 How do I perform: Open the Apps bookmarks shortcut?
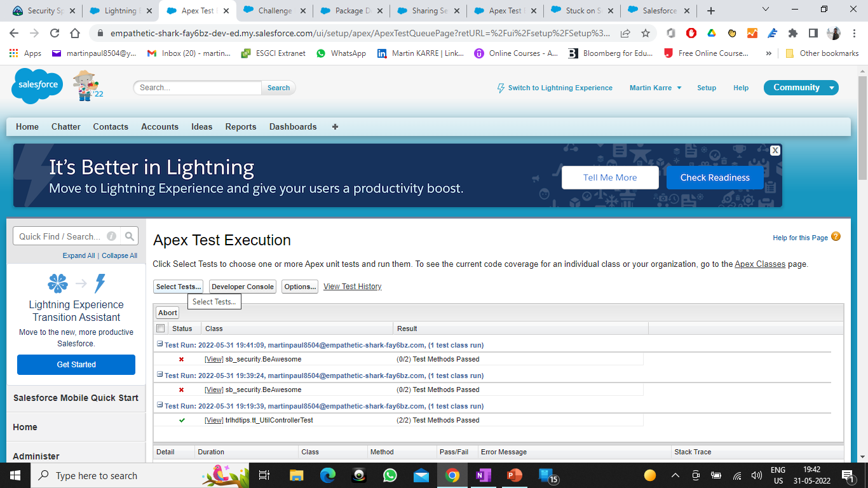(x=25, y=53)
